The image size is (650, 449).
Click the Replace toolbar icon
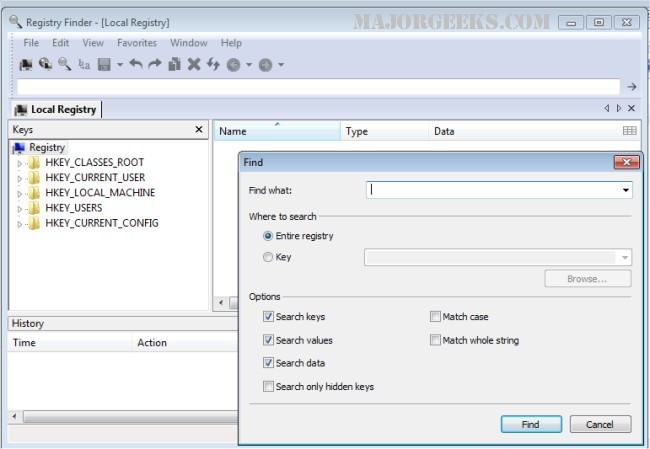(x=84, y=65)
